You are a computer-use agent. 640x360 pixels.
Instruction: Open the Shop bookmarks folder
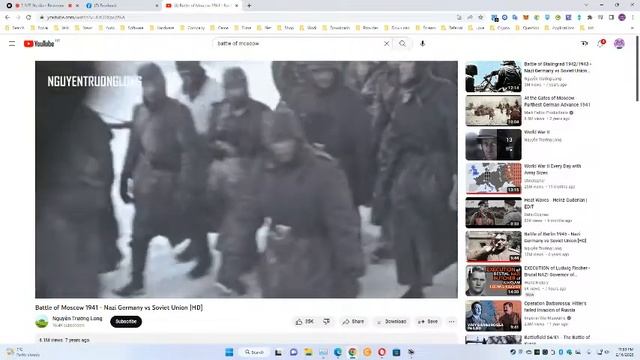286,28
